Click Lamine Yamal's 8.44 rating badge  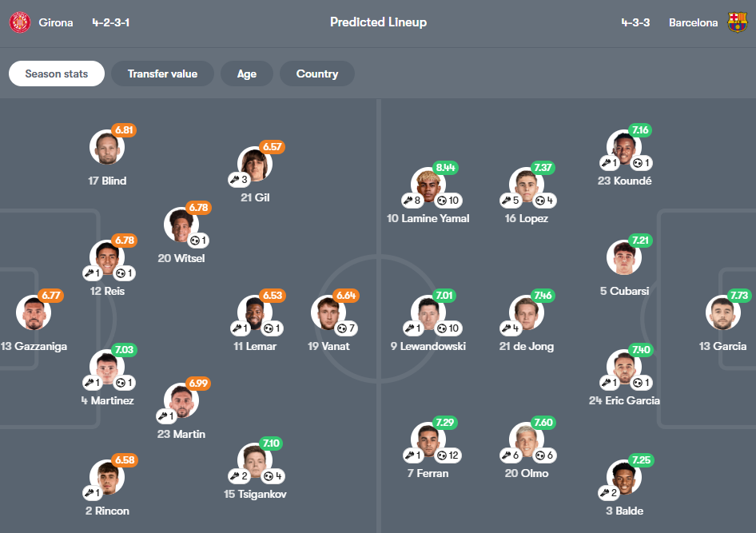pos(445,168)
